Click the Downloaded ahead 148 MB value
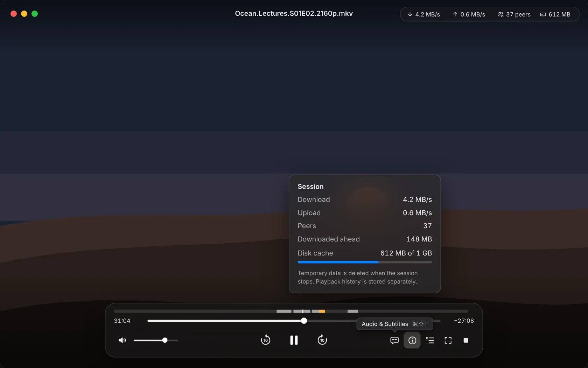The width and height of the screenshot is (588, 368). click(x=419, y=239)
